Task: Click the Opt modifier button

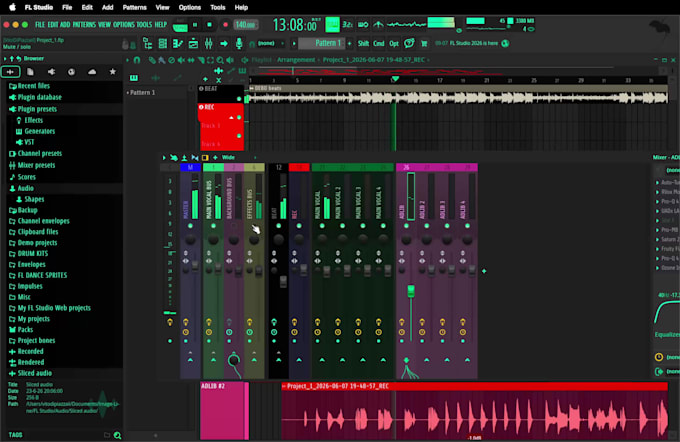Action: pyautogui.click(x=394, y=43)
